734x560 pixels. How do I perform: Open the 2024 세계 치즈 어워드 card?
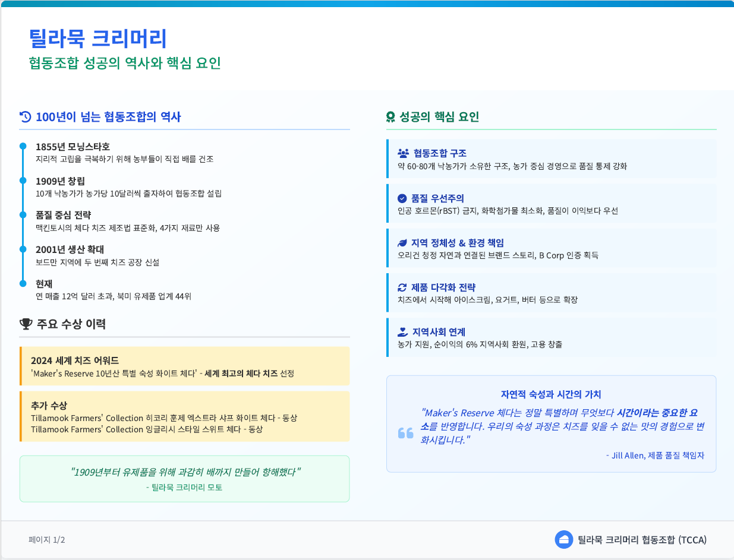[185, 366]
